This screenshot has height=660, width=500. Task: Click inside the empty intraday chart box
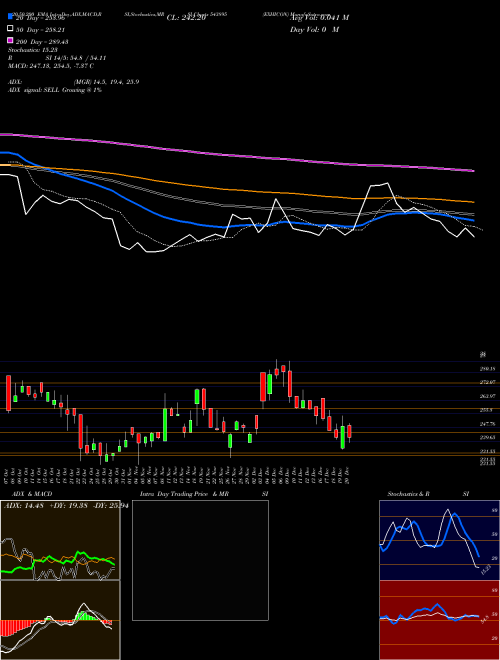coord(200,560)
